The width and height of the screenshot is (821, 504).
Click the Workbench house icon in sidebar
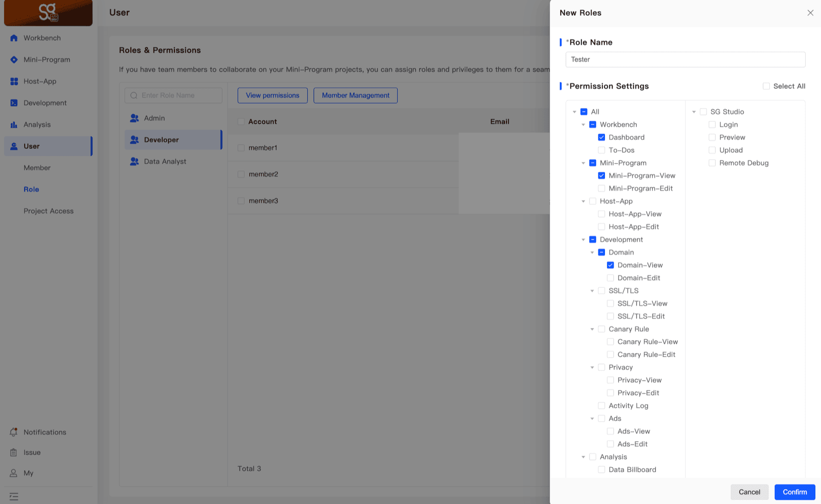[14, 38]
